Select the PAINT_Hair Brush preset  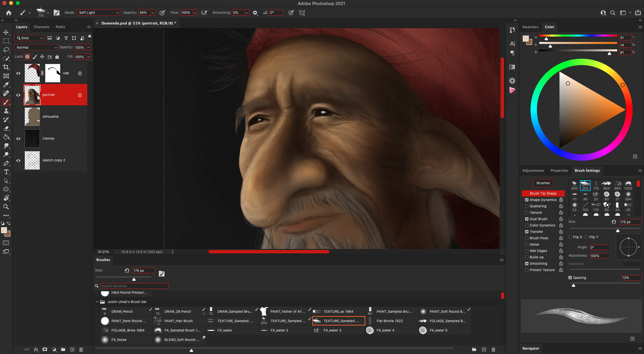pyautogui.click(x=178, y=321)
